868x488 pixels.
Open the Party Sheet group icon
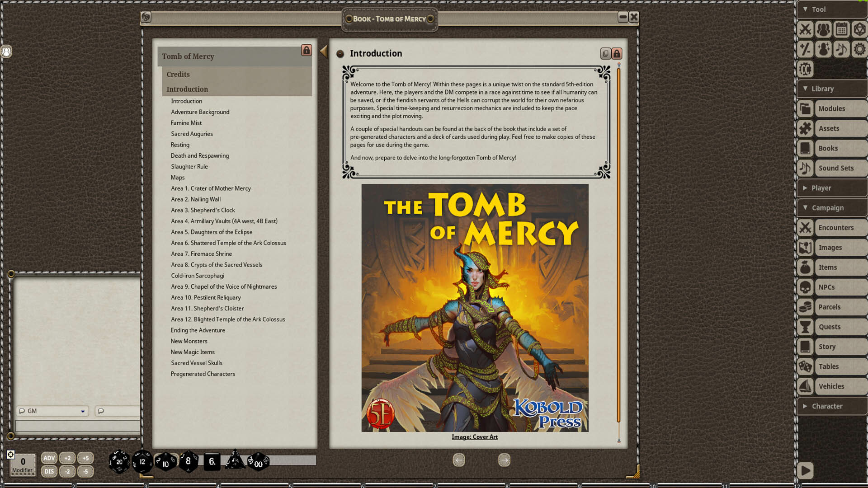(823, 29)
